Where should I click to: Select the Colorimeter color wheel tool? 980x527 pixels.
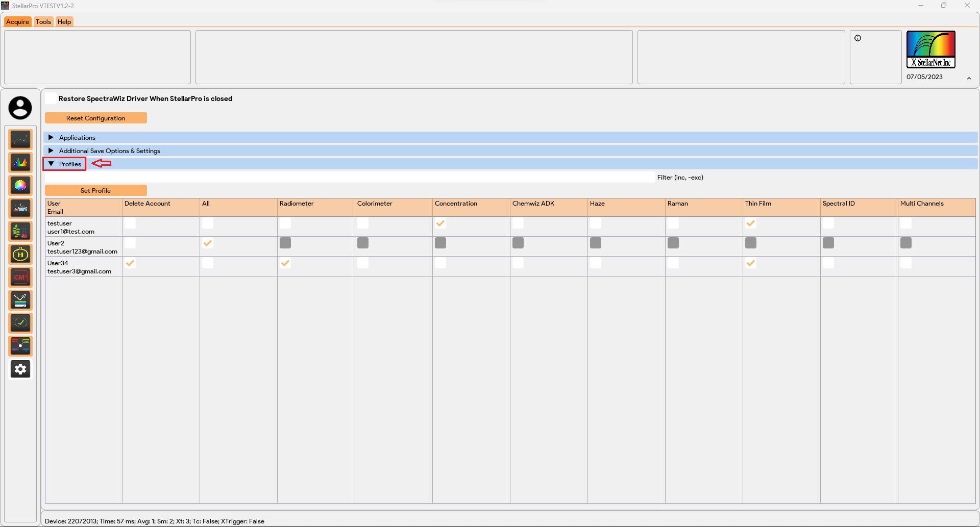point(20,185)
